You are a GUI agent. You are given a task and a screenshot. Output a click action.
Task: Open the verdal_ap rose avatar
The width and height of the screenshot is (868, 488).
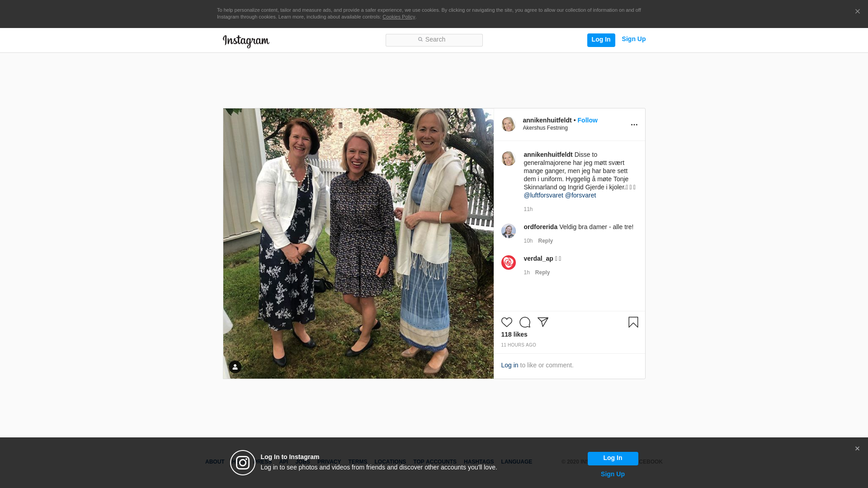pos(508,263)
